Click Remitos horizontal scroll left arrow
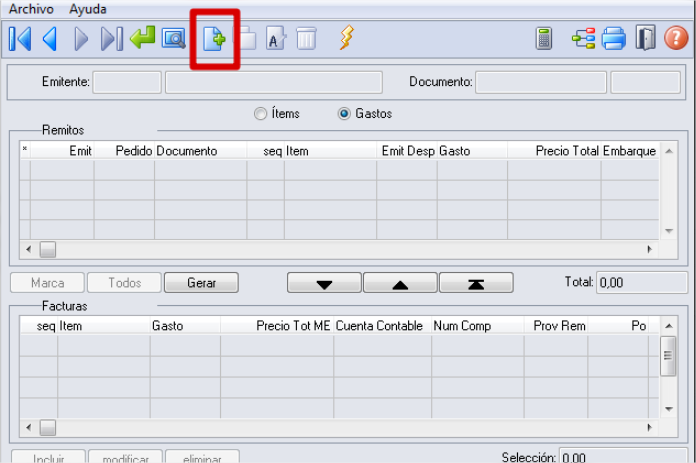Image resolution: width=696 pixels, height=463 pixels. pyautogui.click(x=29, y=249)
